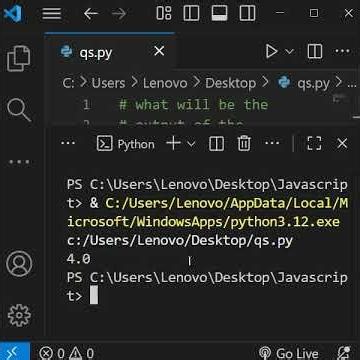Close the qs.py tab

159,51
